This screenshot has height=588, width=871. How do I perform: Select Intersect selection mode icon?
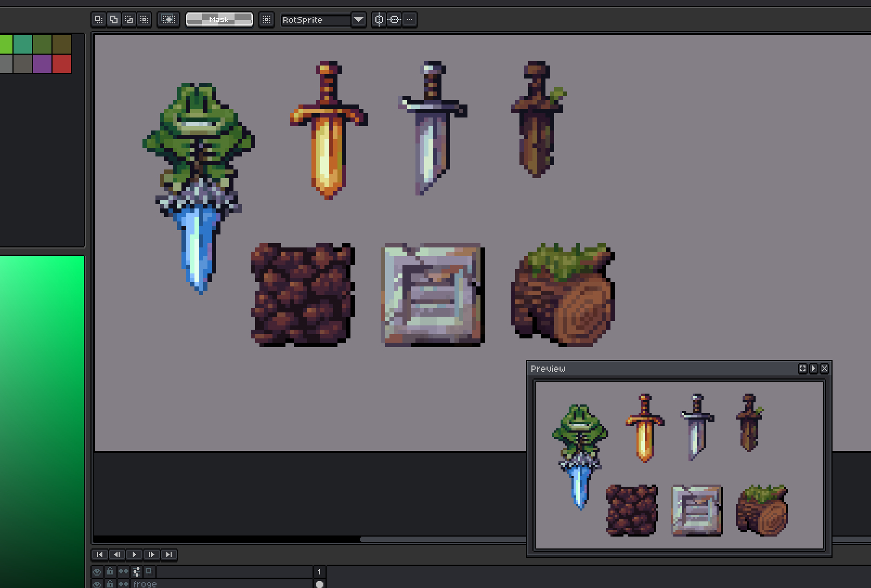click(144, 19)
